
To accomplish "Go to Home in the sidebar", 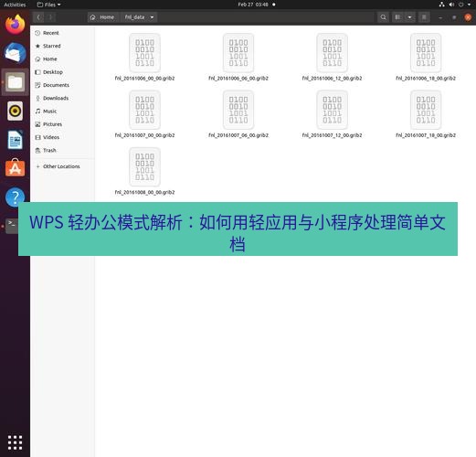I will [x=62, y=59].
